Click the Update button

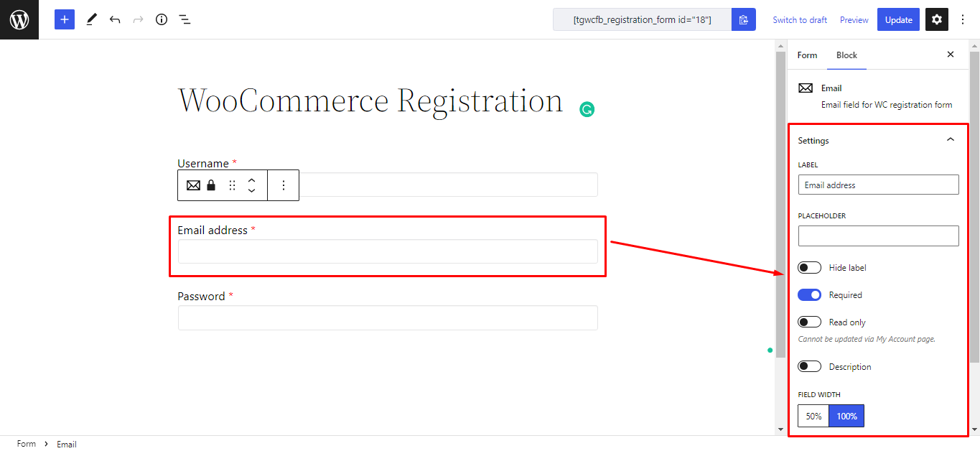tap(897, 19)
